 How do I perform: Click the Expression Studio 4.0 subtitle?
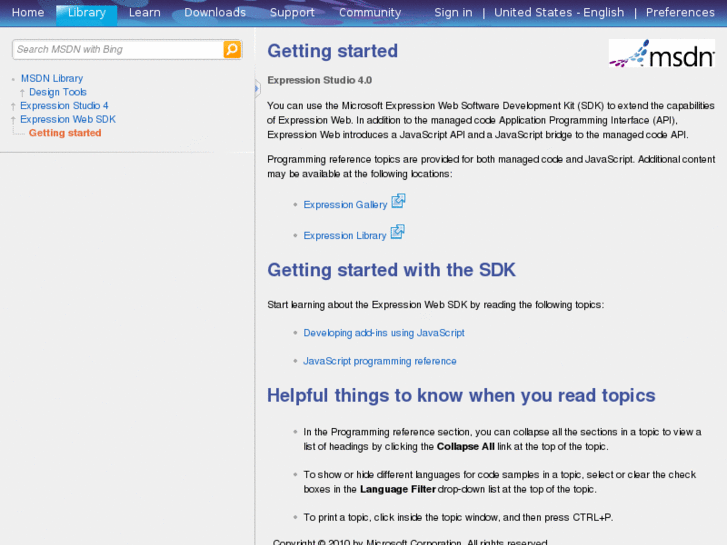tap(319, 80)
